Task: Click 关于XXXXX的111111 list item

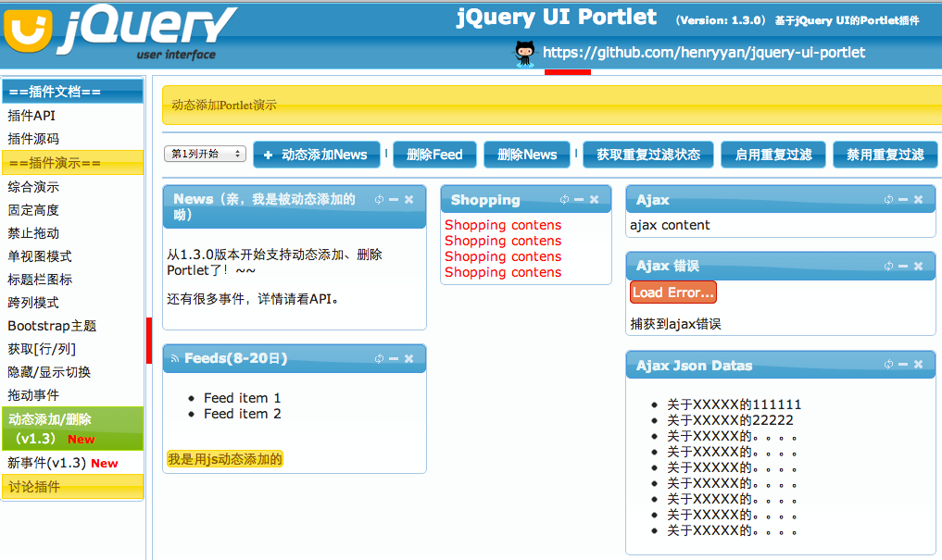Action: (735, 404)
